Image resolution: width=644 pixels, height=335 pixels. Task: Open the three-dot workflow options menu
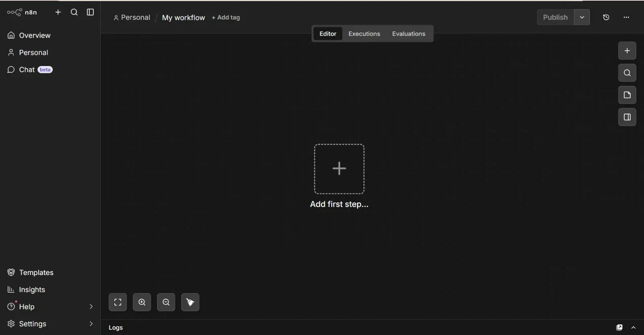(x=626, y=17)
